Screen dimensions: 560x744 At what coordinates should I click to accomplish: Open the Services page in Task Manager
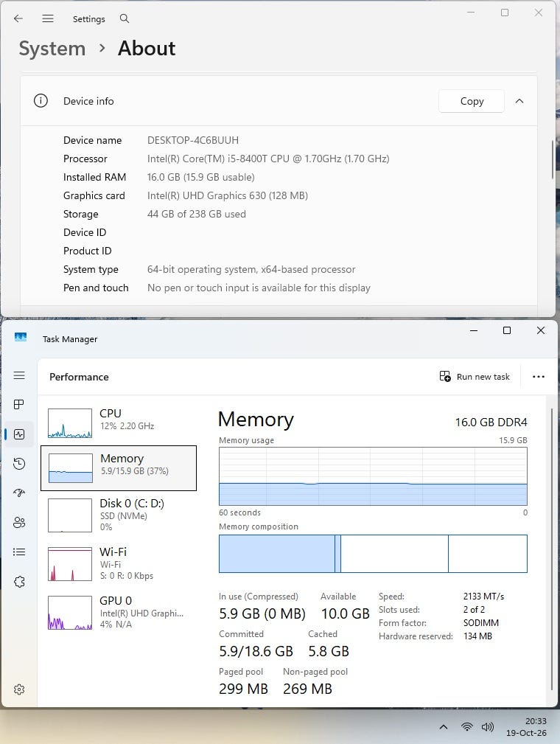pyautogui.click(x=19, y=582)
